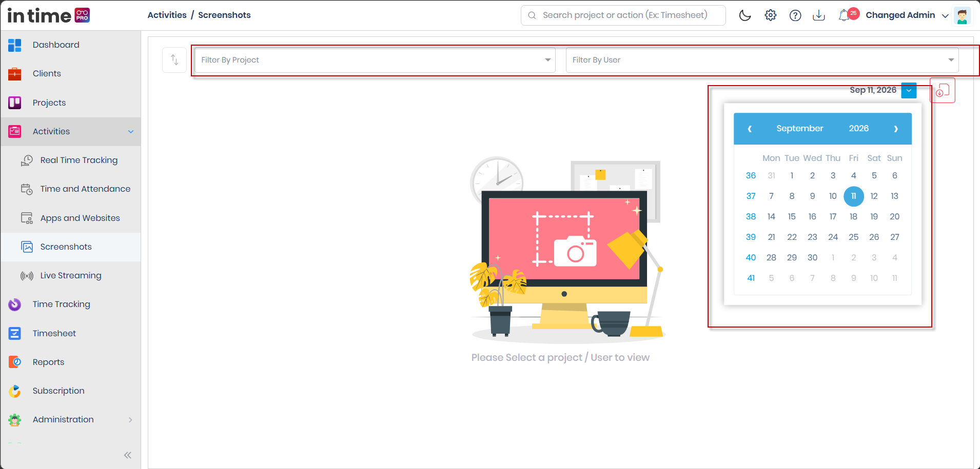Click the Activities breadcrumb link
This screenshot has height=469, width=980.
pos(167,15)
